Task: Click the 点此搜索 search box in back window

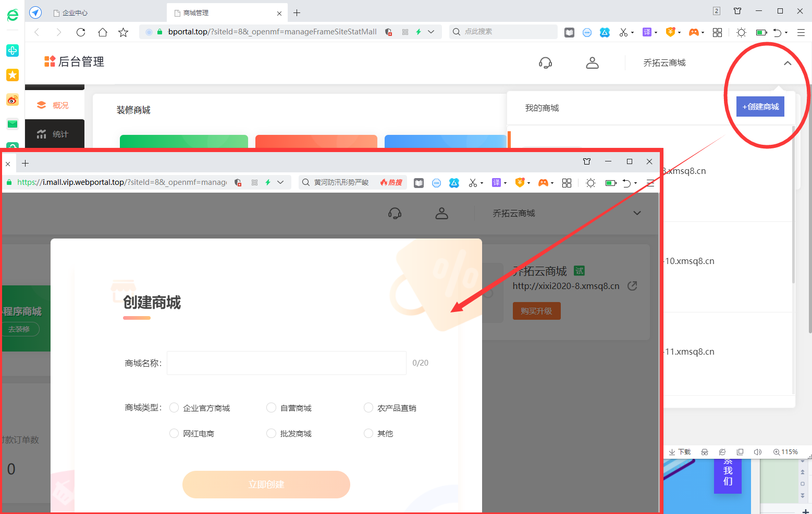Action: [503, 32]
